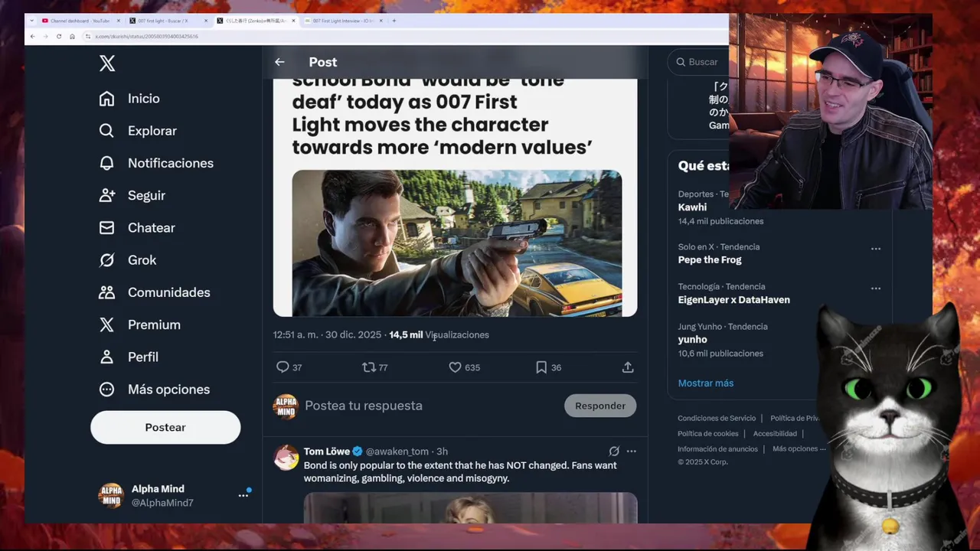Bookmark the post
This screenshot has height=551, width=980.
pyautogui.click(x=541, y=367)
